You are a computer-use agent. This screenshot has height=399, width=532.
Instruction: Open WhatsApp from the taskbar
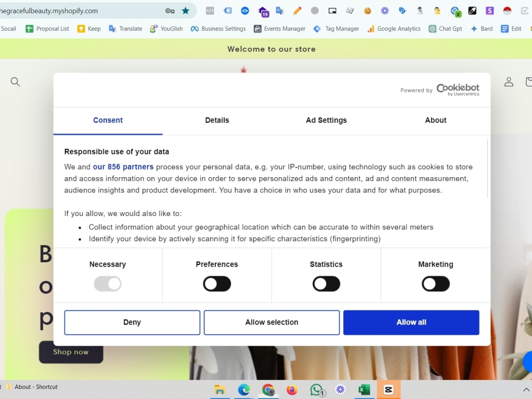point(317,389)
